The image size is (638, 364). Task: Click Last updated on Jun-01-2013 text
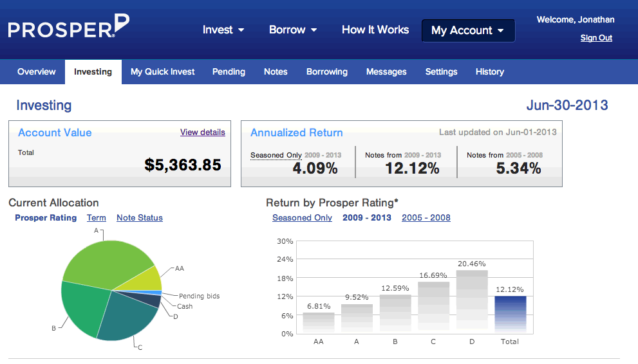coord(498,132)
